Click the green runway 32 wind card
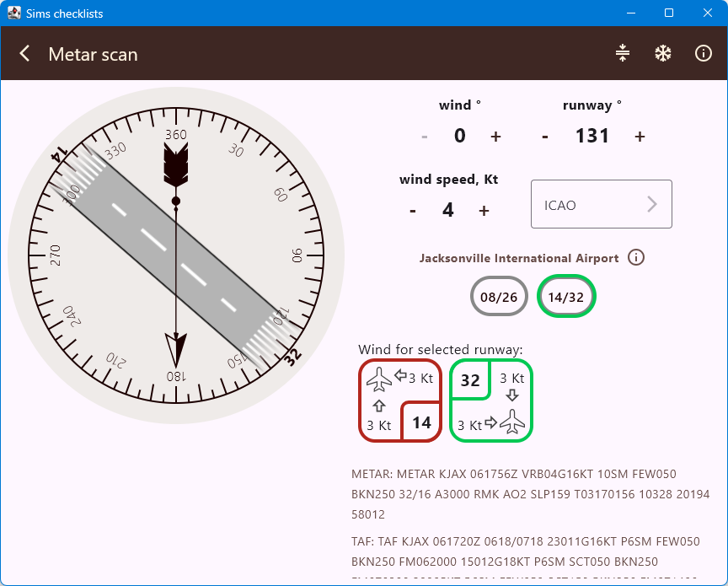This screenshot has height=586, width=728. click(x=490, y=401)
